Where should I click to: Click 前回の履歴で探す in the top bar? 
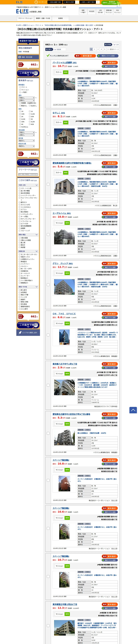pos(55,2)
